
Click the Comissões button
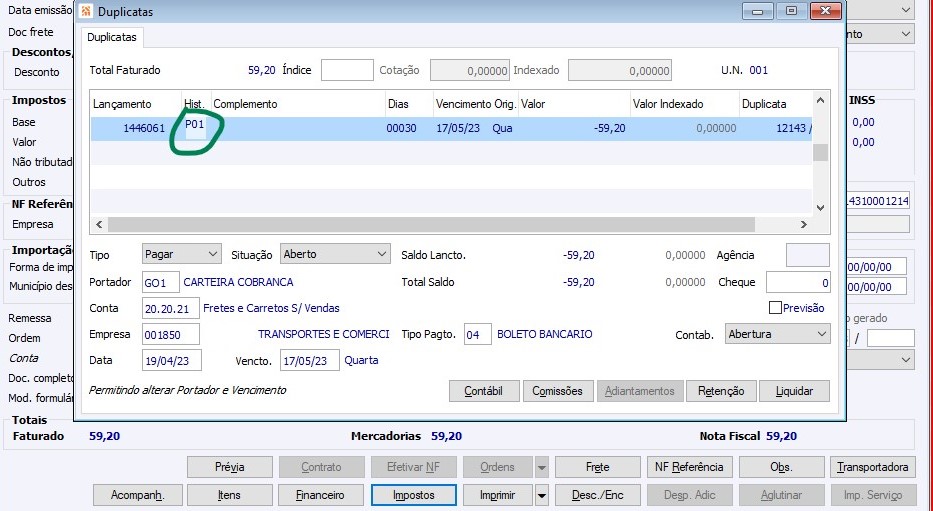pos(558,391)
